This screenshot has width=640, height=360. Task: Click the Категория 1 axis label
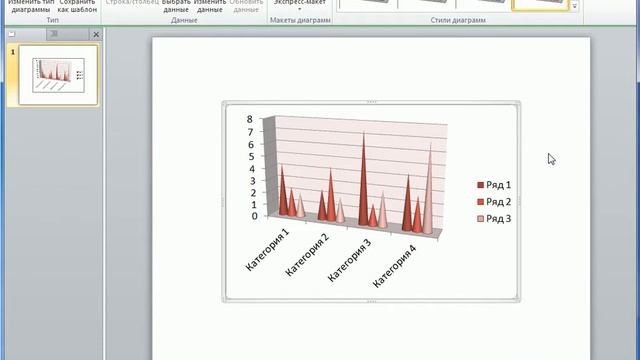click(x=267, y=250)
